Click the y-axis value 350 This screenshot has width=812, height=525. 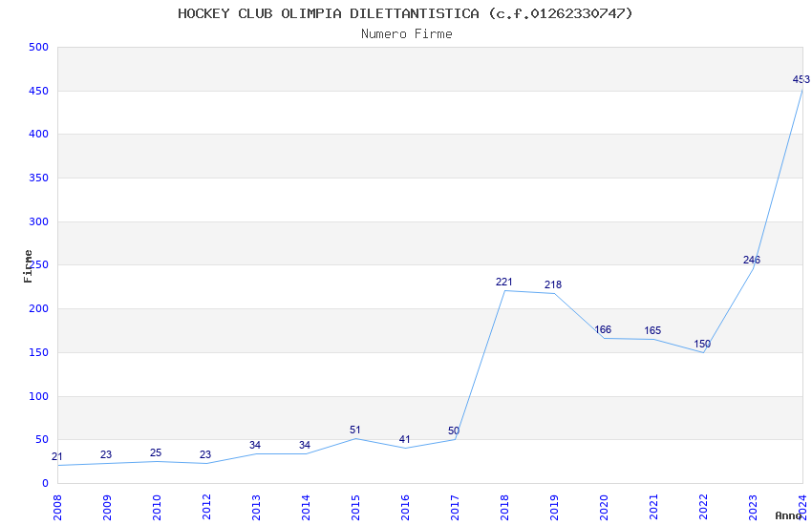(39, 178)
